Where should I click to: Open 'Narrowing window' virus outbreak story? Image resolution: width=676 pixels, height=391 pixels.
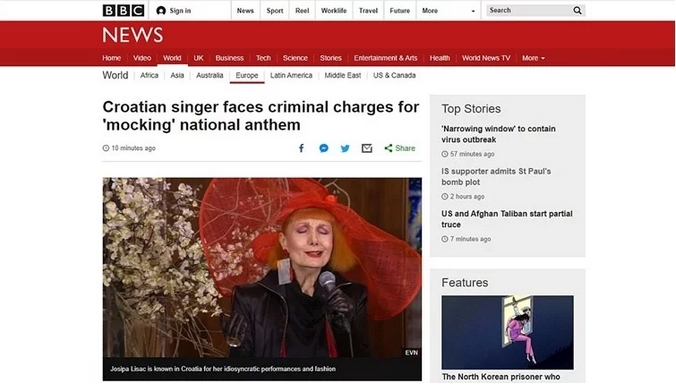498,134
